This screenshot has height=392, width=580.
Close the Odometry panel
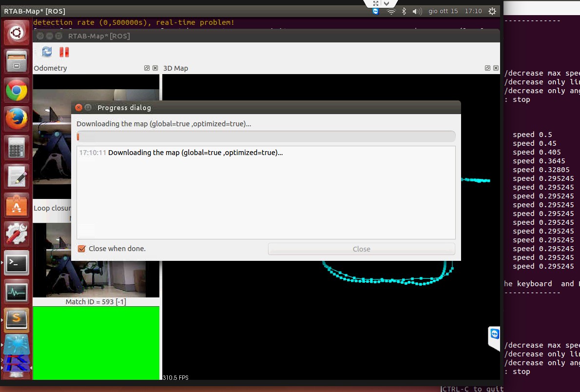point(155,68)
